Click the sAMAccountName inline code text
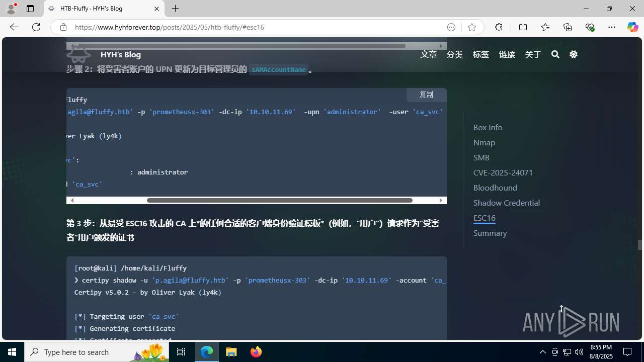This screenshot has width=644, height=362. [x=279, y=69]
